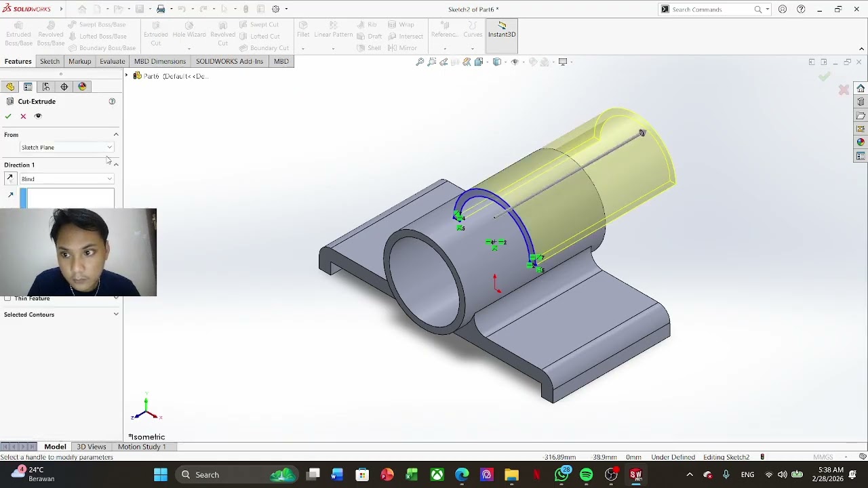This screenshot has width=868, height=488.
Task: Switch to the Features tab
Action: tap(18, 61)
